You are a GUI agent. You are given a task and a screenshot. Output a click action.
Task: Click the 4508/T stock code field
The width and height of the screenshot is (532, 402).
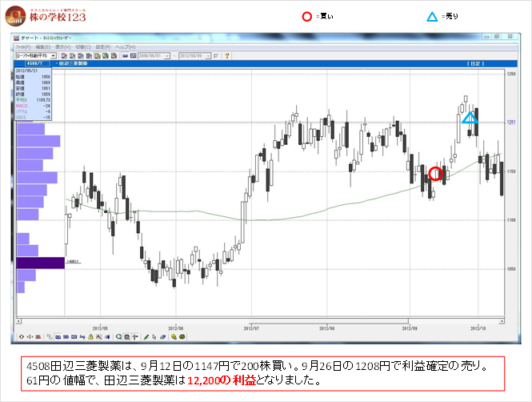click(x=34, y=63)
